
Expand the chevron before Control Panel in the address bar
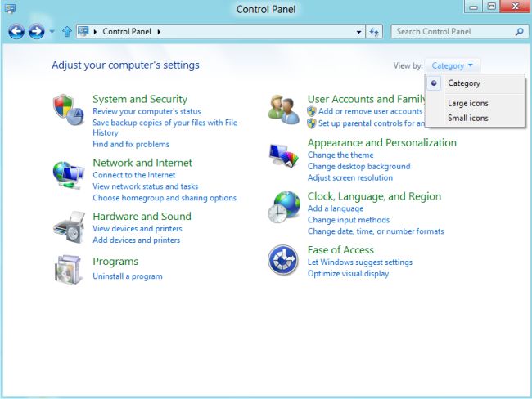click(x=95, y=32)
